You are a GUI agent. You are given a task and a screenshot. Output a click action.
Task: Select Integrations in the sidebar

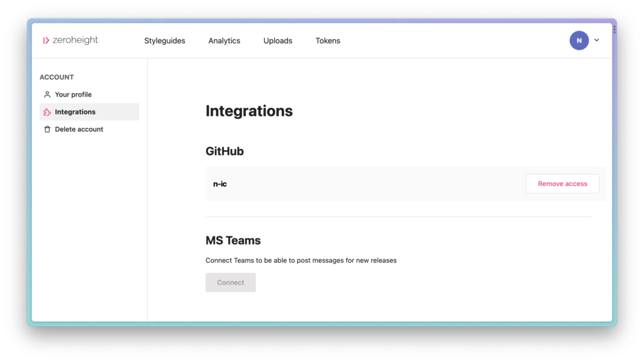point(89,112)
